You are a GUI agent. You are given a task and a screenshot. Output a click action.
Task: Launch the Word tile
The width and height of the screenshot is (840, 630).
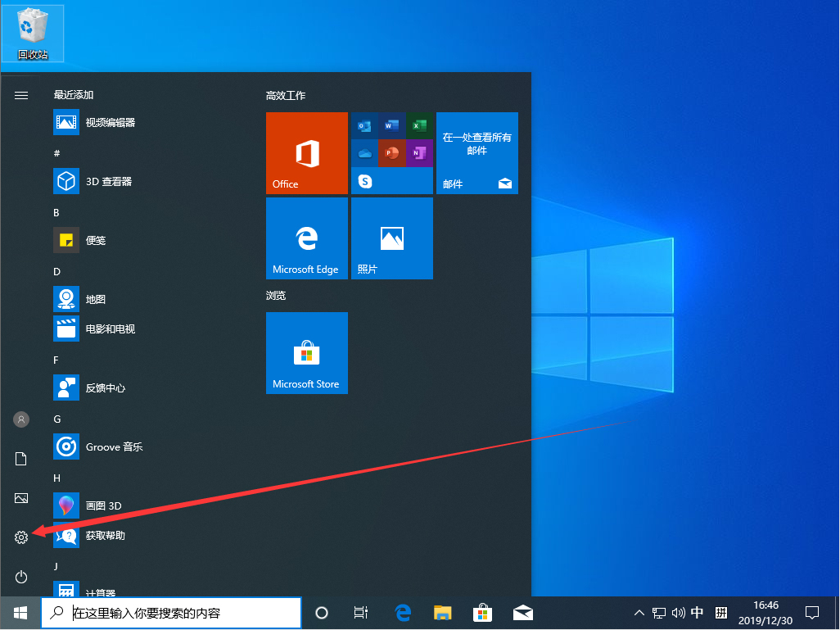pyautogui.click(x=391, y=125)
